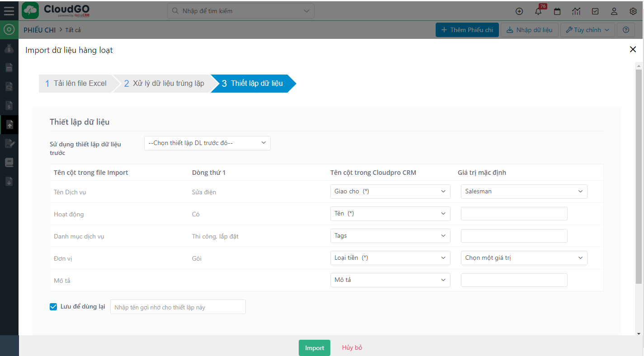
Task: Open the reports chart icon
Action: click(576, 12)
